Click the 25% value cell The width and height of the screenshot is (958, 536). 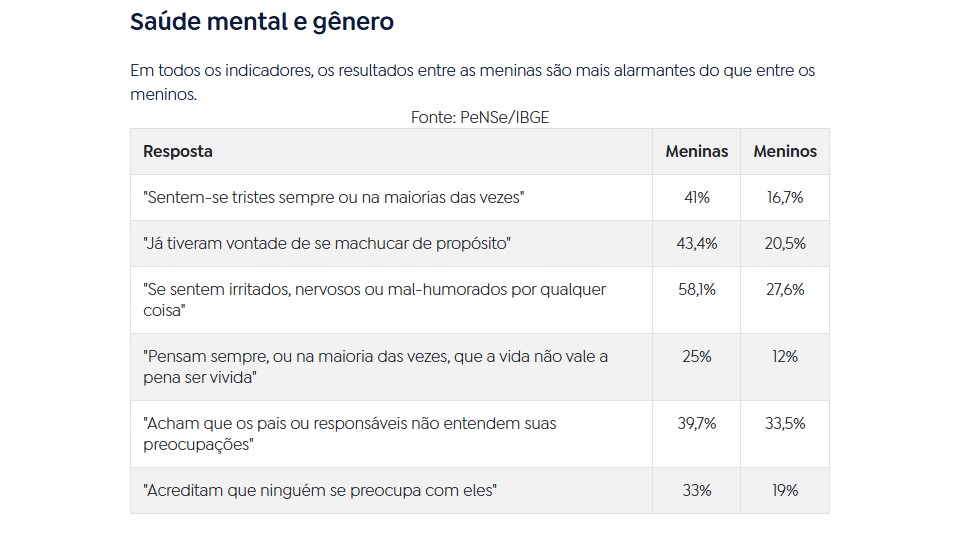(x=696, y=356)
